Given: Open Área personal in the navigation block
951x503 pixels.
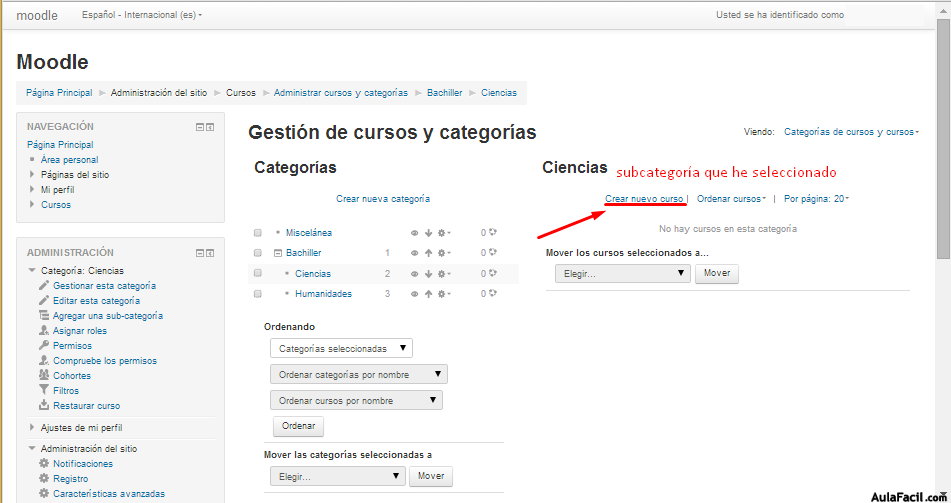Looking at the screenshot, I should click(x=69, y=160).
